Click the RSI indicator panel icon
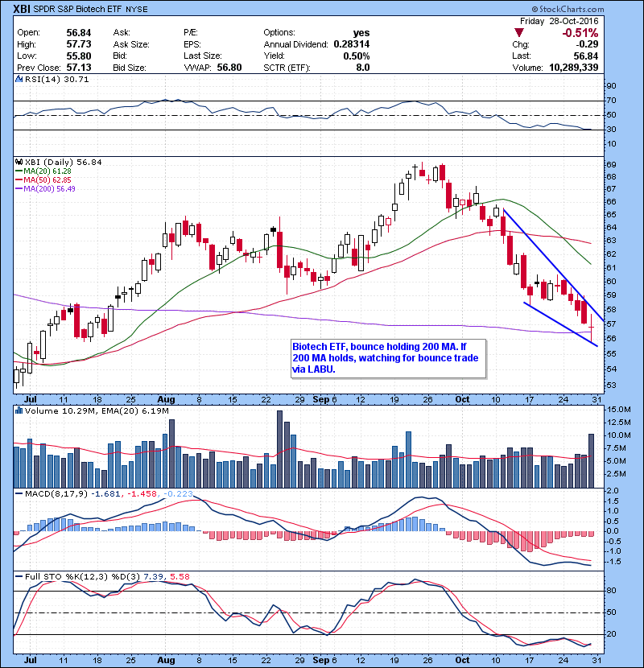The image size is (644, 668). pyautogui.click(x=19, y=79)
